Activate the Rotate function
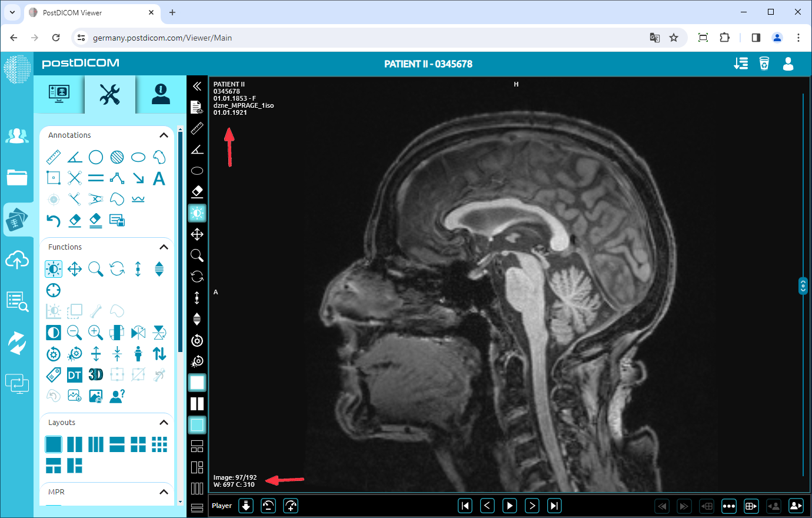Viewport: 812px width, 518px height. [x=117, y=268]
